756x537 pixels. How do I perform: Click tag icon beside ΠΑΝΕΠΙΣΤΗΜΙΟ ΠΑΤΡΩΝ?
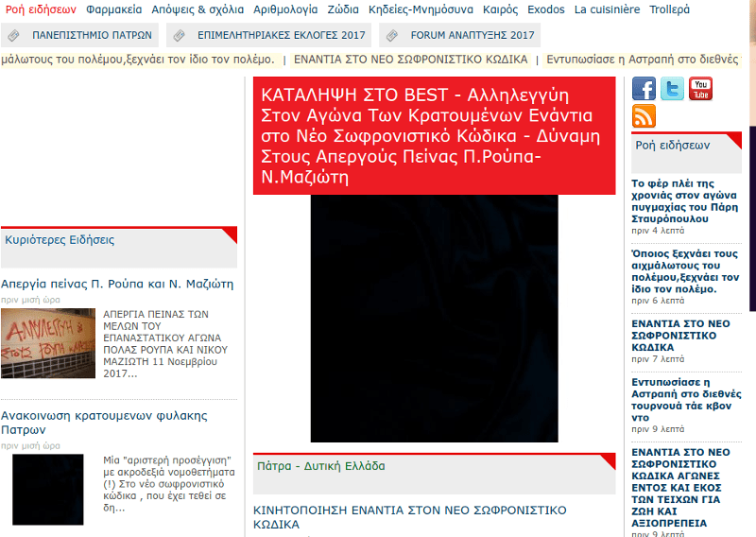click(x=13, y=35)
